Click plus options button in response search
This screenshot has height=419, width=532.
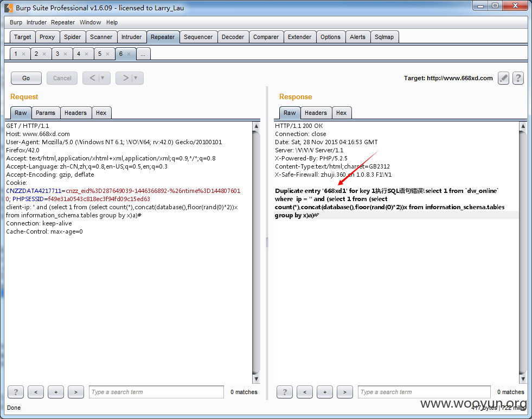pyautogui.click(x=324, y=392)
